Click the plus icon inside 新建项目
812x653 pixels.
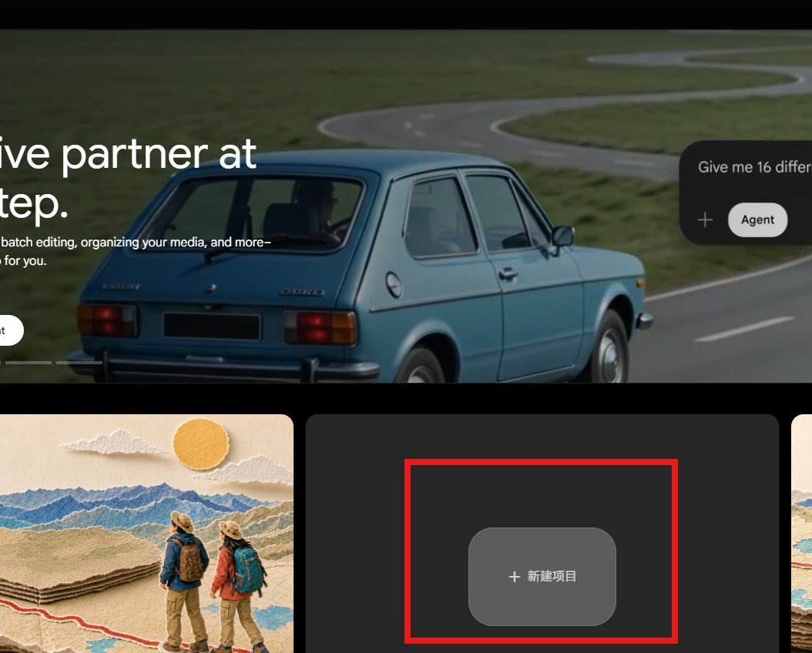click(x=514, y=577)
